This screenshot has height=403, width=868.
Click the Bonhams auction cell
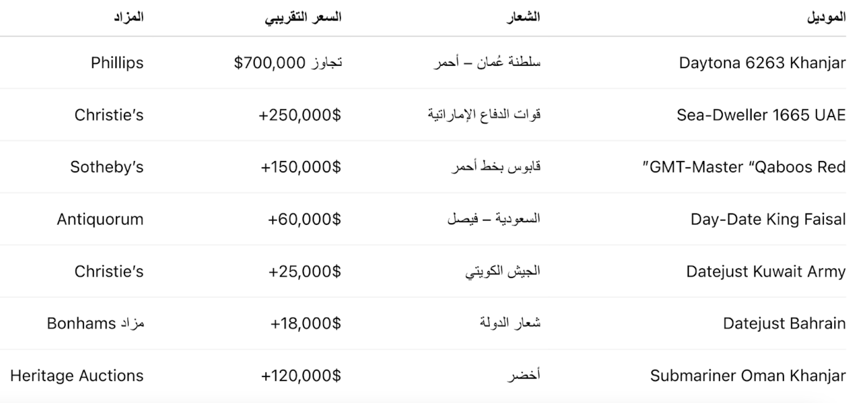pyautogui.click(x=95, y=324)
